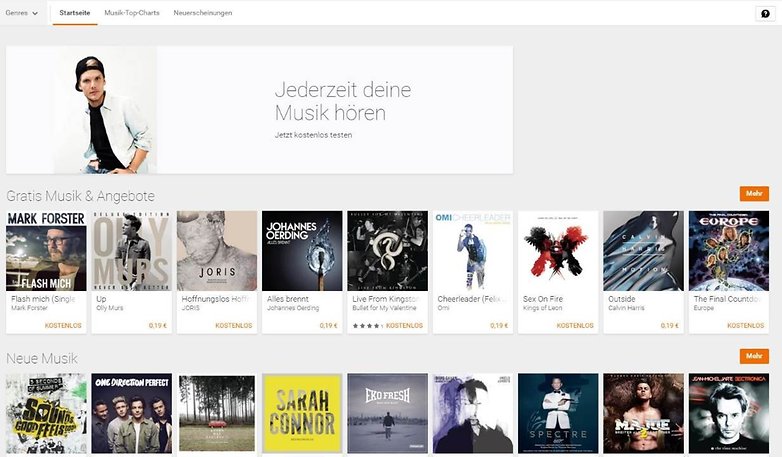Click KOSTENLOS price on Hoffnungslos card
The height and width of the screenshot is (457, 782).
pos(233,325)
